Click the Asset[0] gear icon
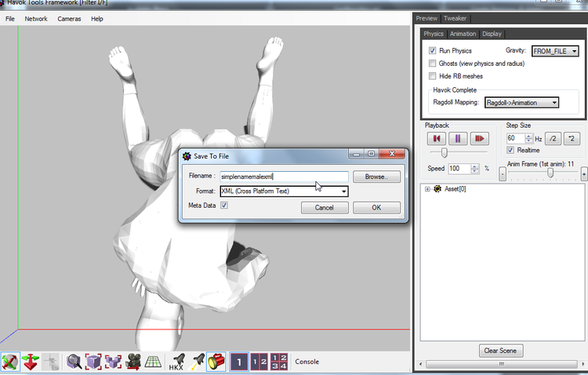588x375 pixels. (x=437, y=189)
